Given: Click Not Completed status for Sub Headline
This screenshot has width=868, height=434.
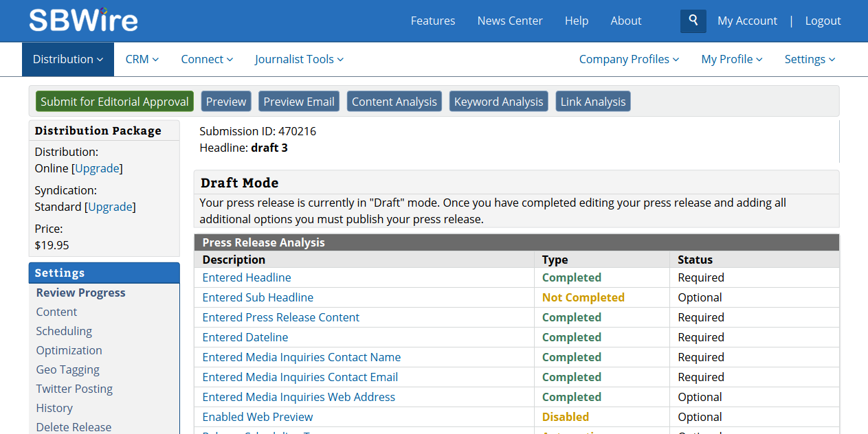Looking at the screenshot, I should (583, 297).
